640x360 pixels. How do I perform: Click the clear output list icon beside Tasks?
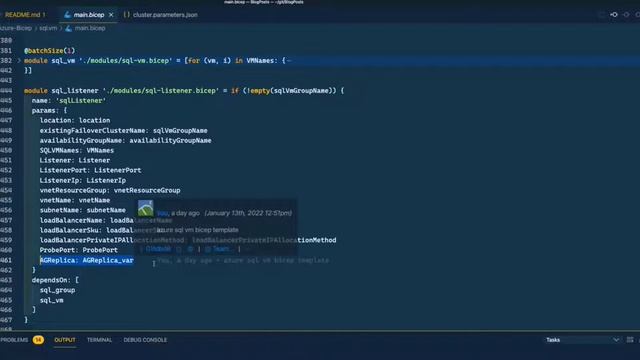click(x=630, y=340)
